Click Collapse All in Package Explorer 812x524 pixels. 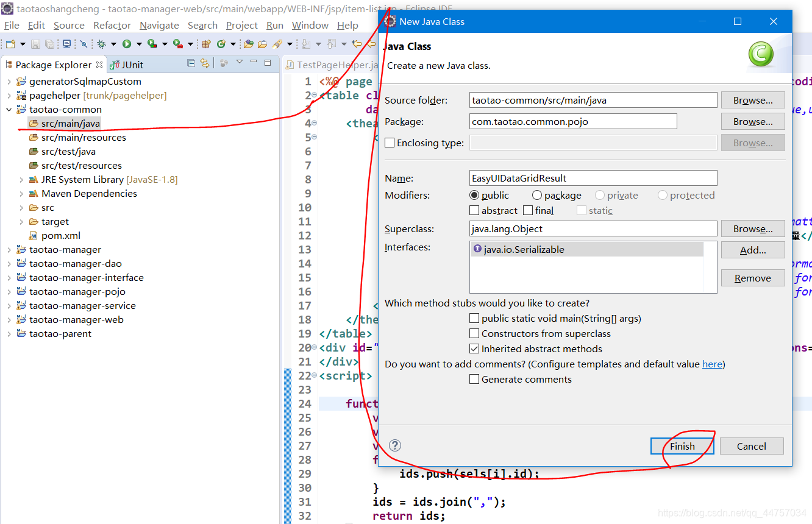point(191,63)
